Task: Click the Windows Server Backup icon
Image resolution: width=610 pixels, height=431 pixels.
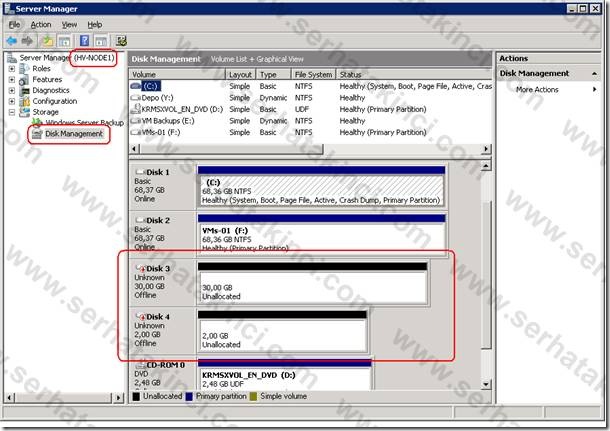Action: pos(37,123)
